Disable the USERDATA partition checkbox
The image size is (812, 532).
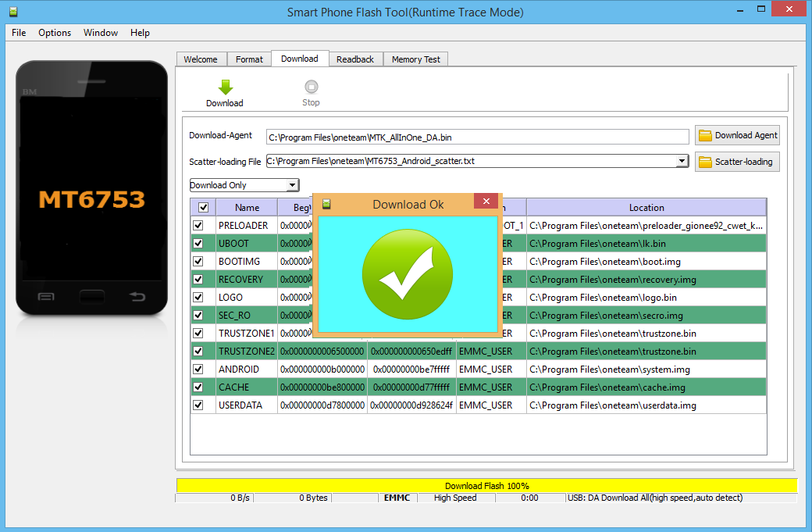click(198, 405)
